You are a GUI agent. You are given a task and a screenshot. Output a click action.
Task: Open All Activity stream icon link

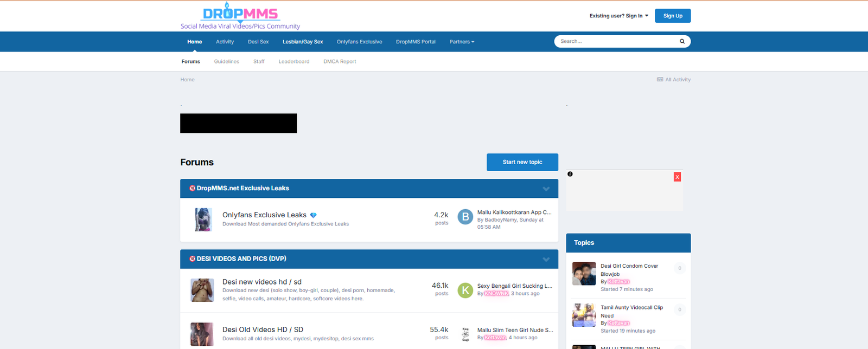[660, 80]
